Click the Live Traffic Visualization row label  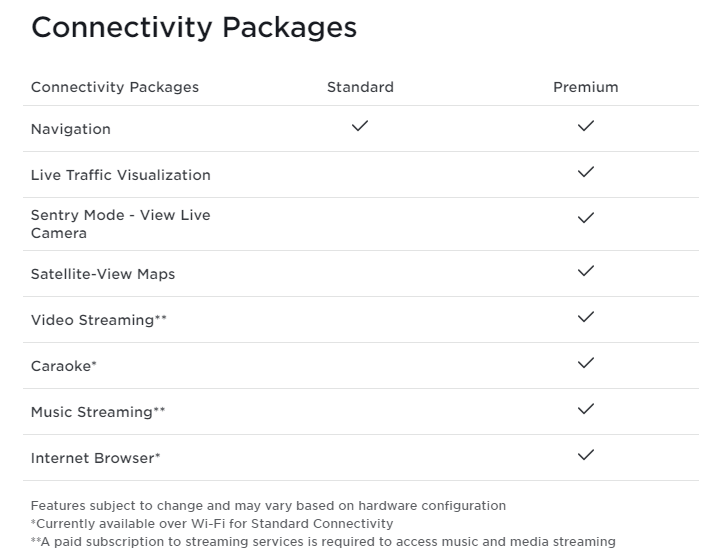click(x=121, y=175)
